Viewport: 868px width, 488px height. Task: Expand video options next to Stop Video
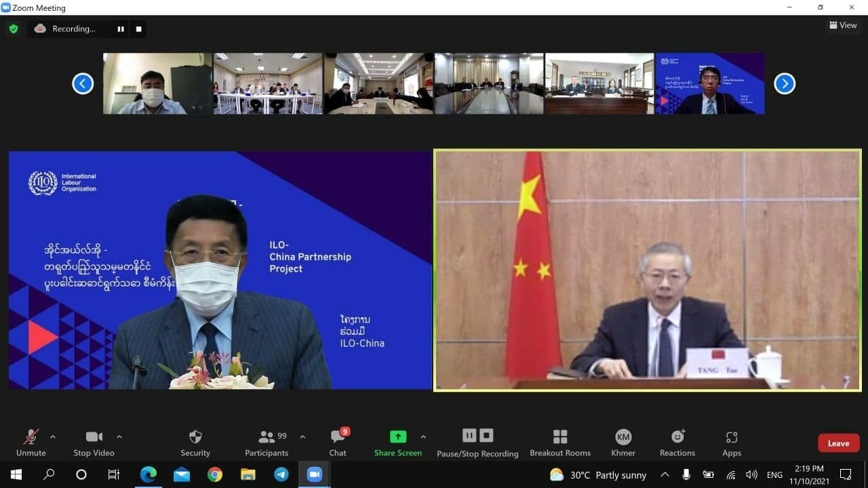(119, 437)
